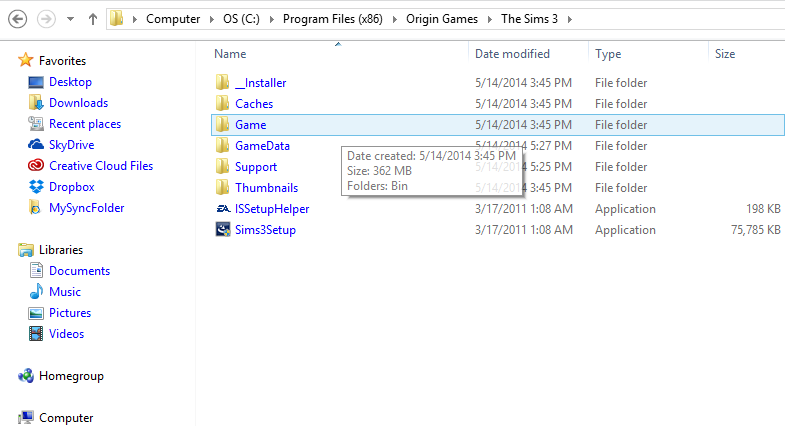This screenshot has width=785, height=426.
Task: Click the Type column header
Action: 608,54
